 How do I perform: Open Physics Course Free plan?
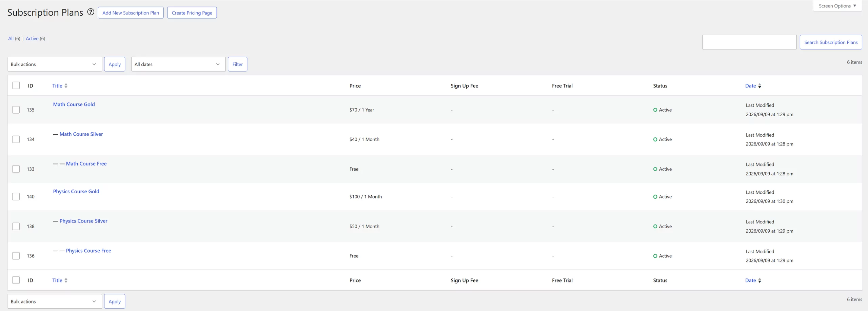[88, 251]
